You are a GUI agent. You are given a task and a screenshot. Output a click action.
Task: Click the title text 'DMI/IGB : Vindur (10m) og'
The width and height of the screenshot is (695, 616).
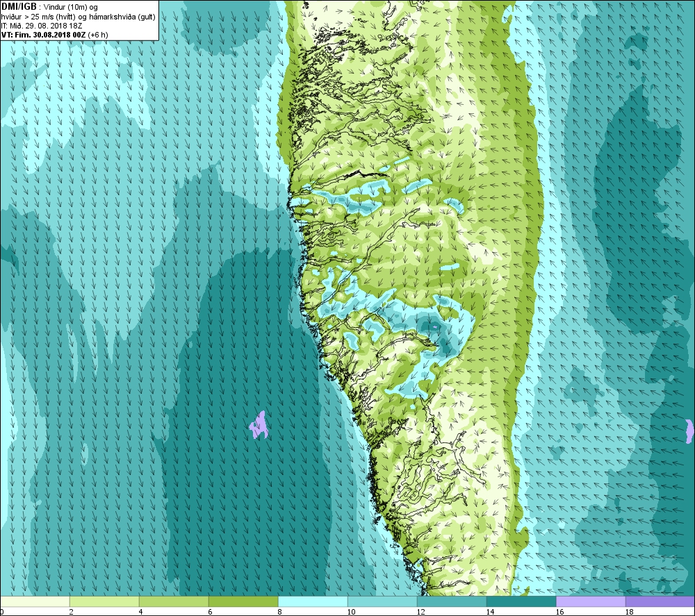click(x=49, y=7)
